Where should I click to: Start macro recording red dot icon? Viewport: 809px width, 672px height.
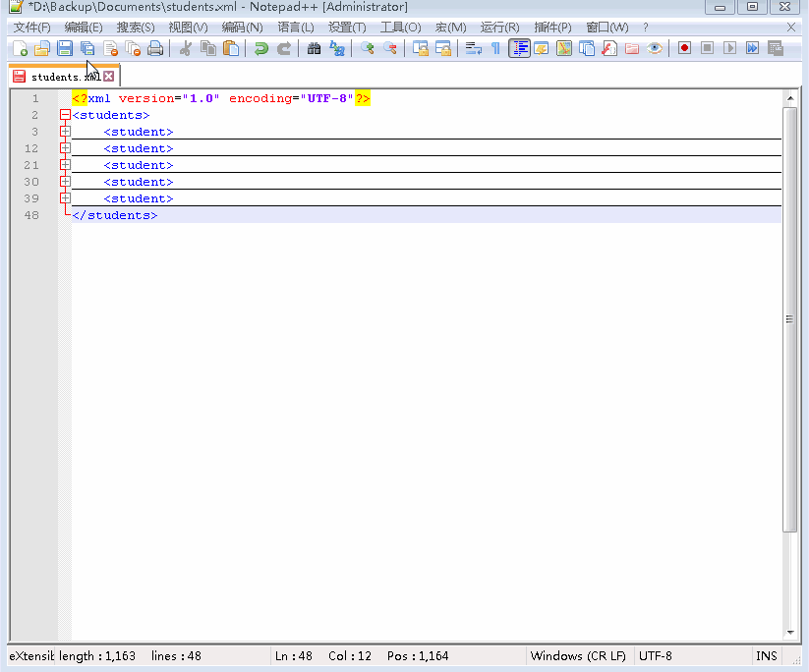pyautogui.click(x=685, y=48)
